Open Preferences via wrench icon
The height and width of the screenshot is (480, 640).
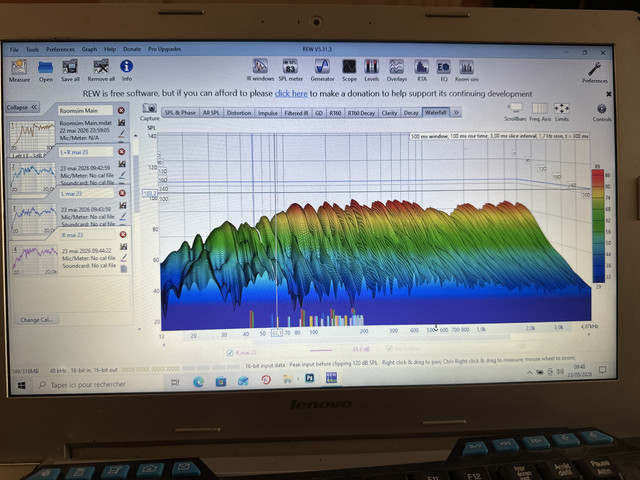pyautogui.click(x=595, y=73)
